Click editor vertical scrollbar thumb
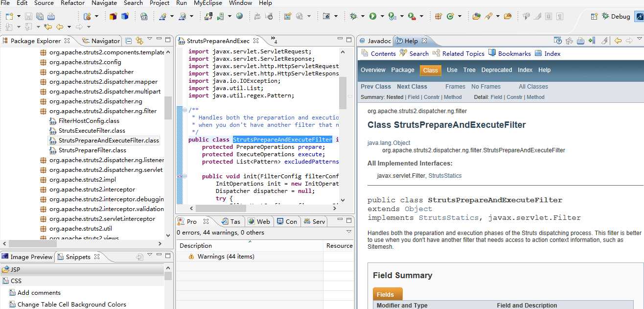 click(x=343, y=93)
